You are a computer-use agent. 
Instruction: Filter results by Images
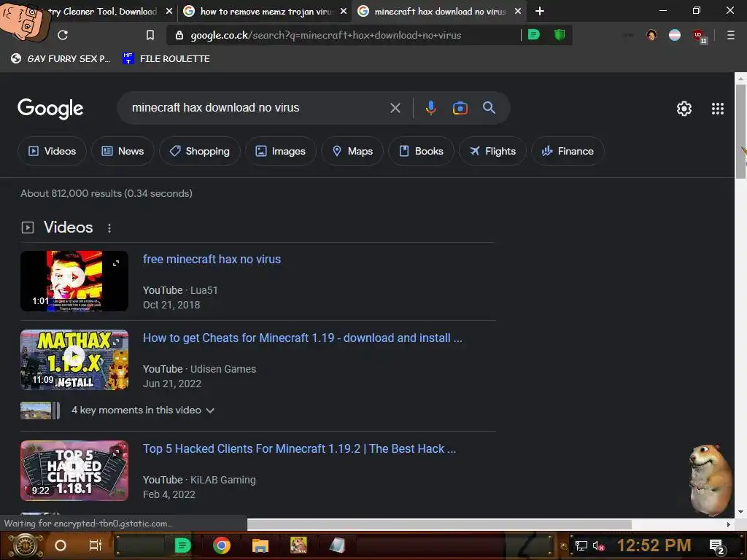tap(281, 151)
